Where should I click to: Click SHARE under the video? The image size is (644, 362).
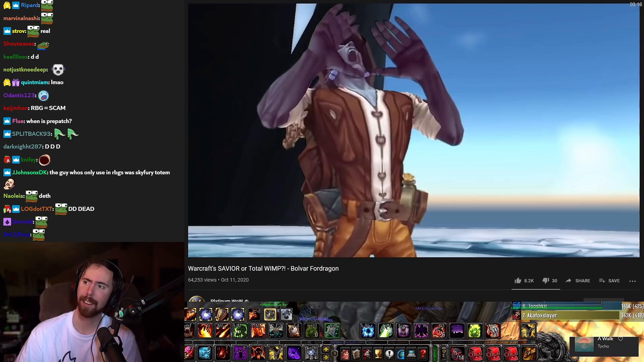pyautogui.click(x=578, y=281)
